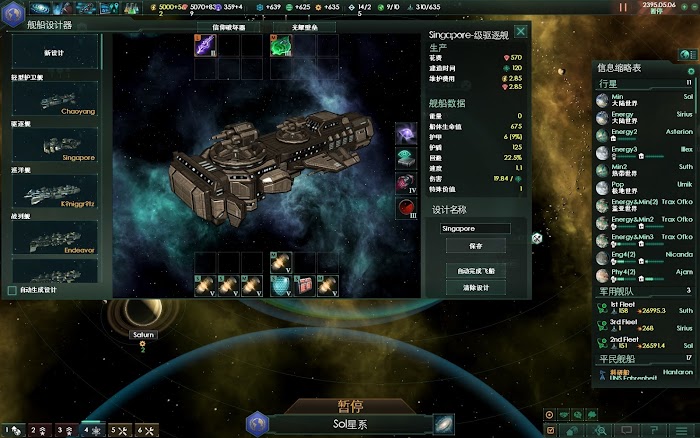Click the sensor component icon on right column
The image size is (700, 438).
coord(406,159)
